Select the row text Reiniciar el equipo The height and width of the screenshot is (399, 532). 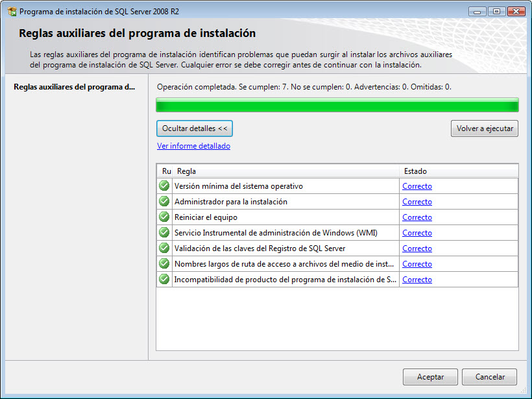(x=206, y=217)
